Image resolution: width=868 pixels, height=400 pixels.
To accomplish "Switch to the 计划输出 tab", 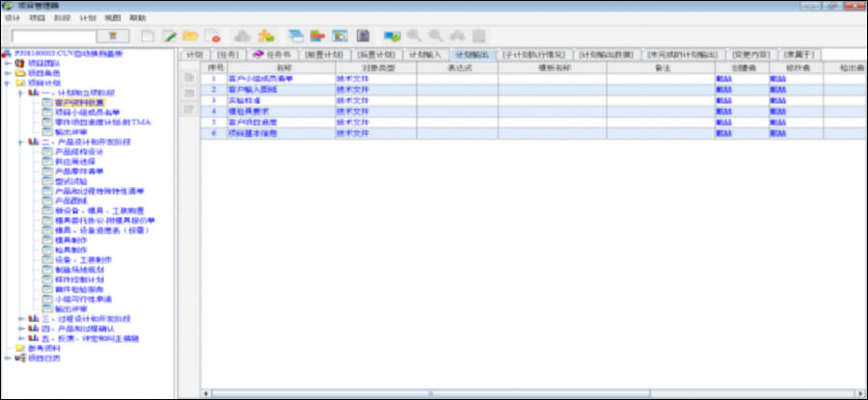I will 473,55.
